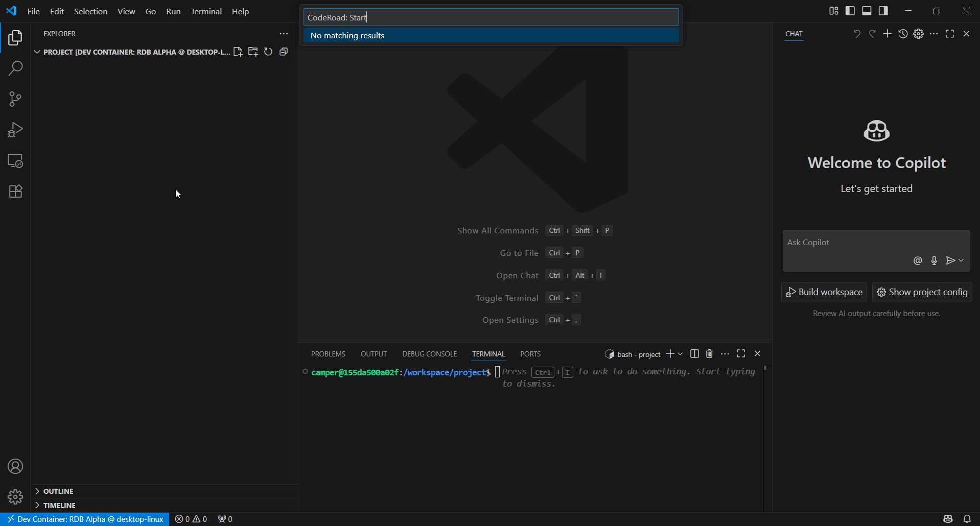The image size is (980, 526).
Task: Click the Customize Layout icon
Action: coord(833,11)
